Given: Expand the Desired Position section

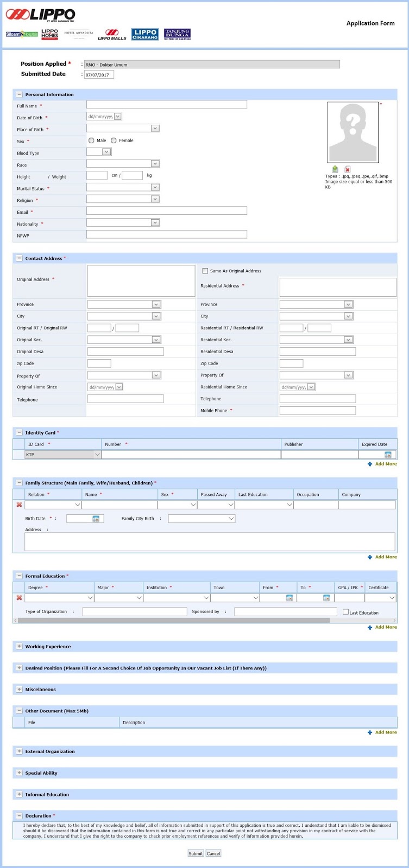Looking at the screenshot, I should click(x=19, y=668).
